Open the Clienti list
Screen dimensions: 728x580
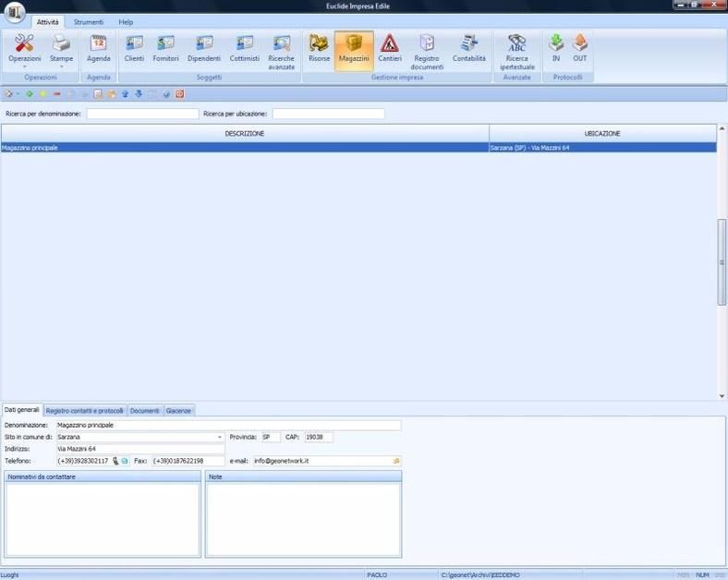134,48
